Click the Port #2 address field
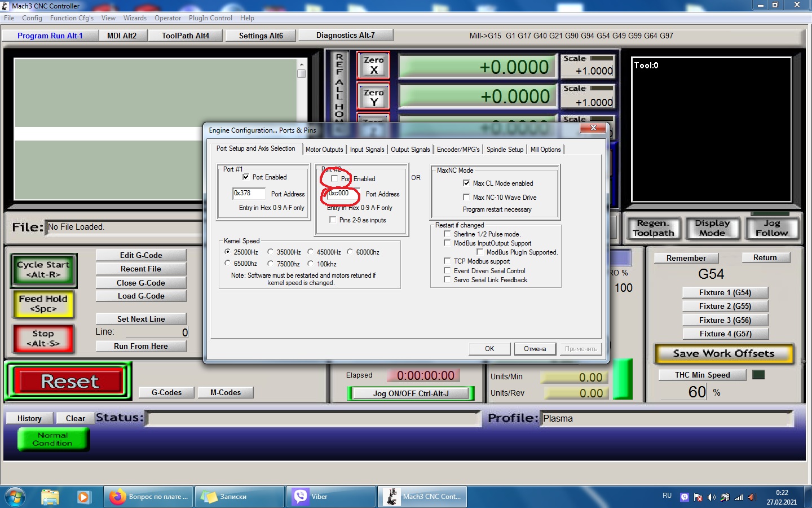The width and height of the screenshot is (812, 508). [x=343, y=193]
